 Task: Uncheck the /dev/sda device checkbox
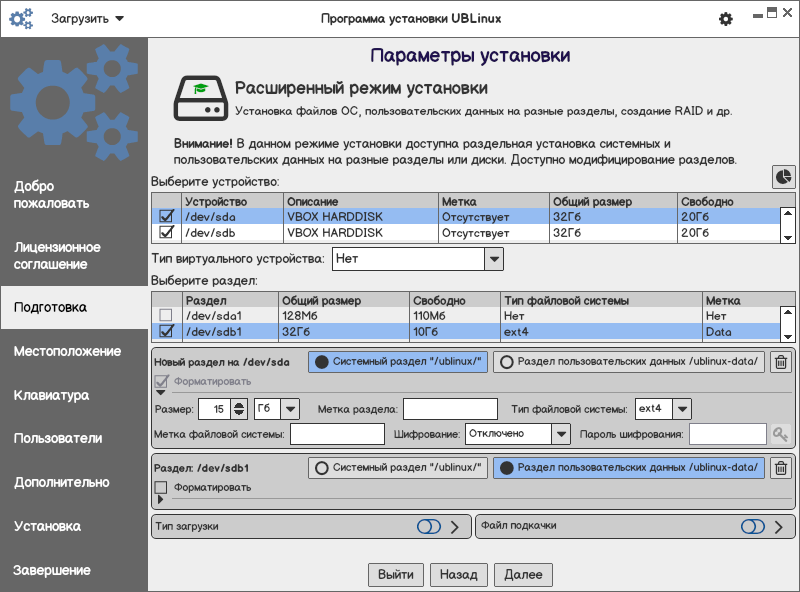point(167,216)
